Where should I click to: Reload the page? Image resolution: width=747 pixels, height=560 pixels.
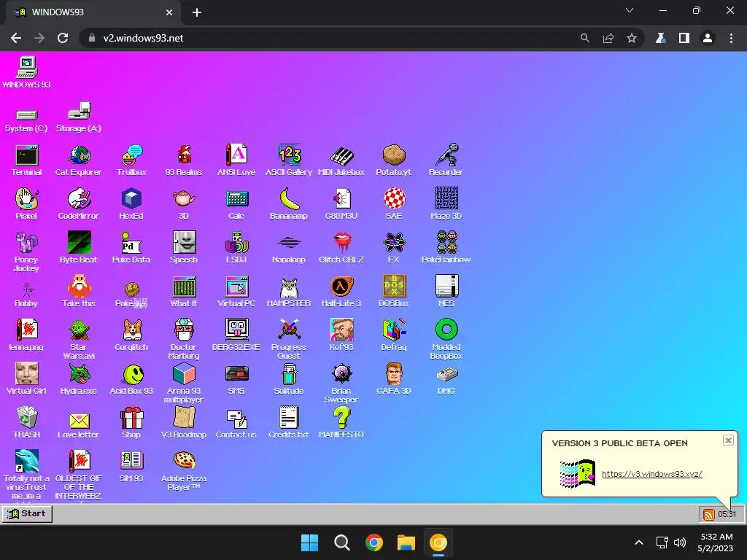click(63, 38)
